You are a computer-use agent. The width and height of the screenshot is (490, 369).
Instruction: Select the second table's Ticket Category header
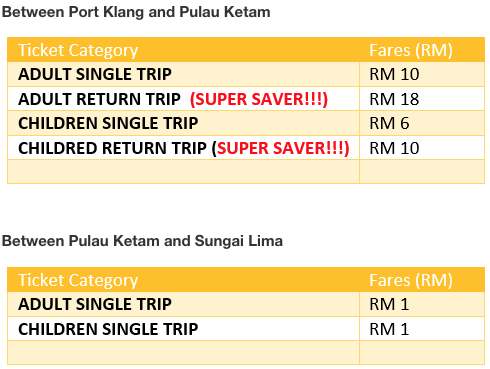coord(78,280)
